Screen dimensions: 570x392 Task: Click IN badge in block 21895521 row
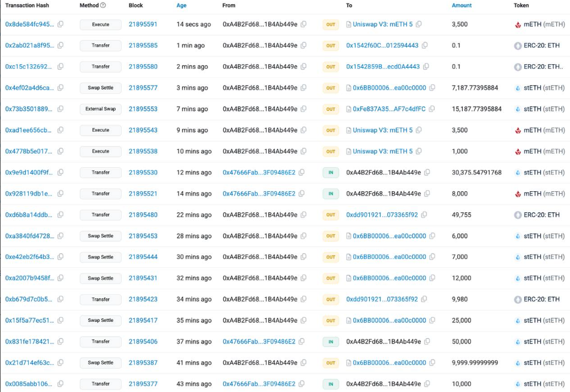pos(331,194)
